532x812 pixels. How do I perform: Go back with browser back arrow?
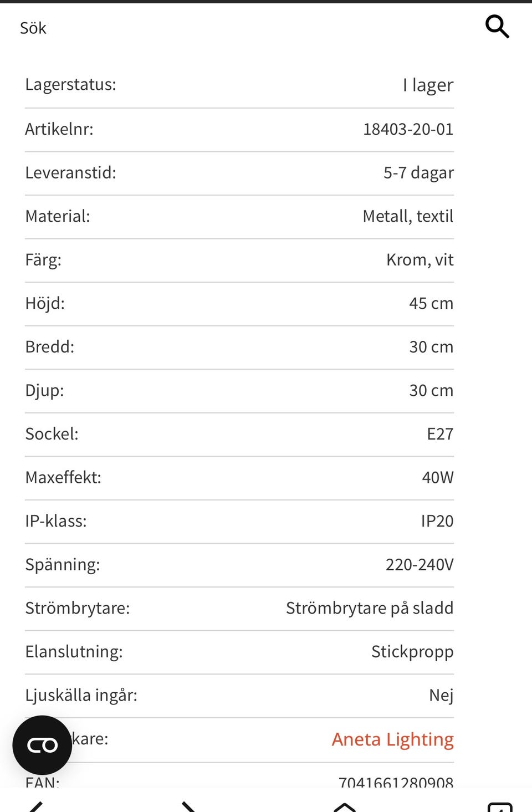pos(36,806)
